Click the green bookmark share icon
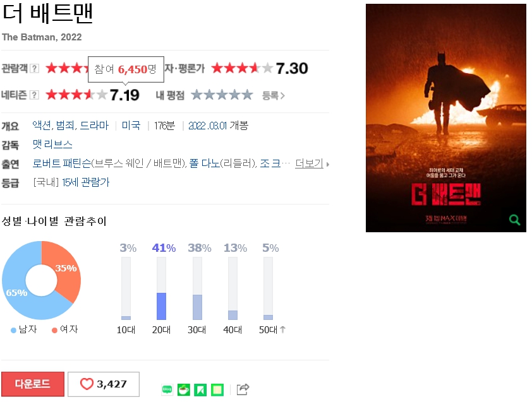 point(200,390)
